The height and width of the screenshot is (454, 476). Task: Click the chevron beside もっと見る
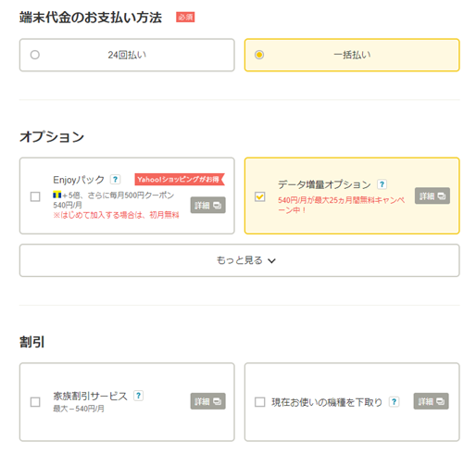(x=271, y=261)
